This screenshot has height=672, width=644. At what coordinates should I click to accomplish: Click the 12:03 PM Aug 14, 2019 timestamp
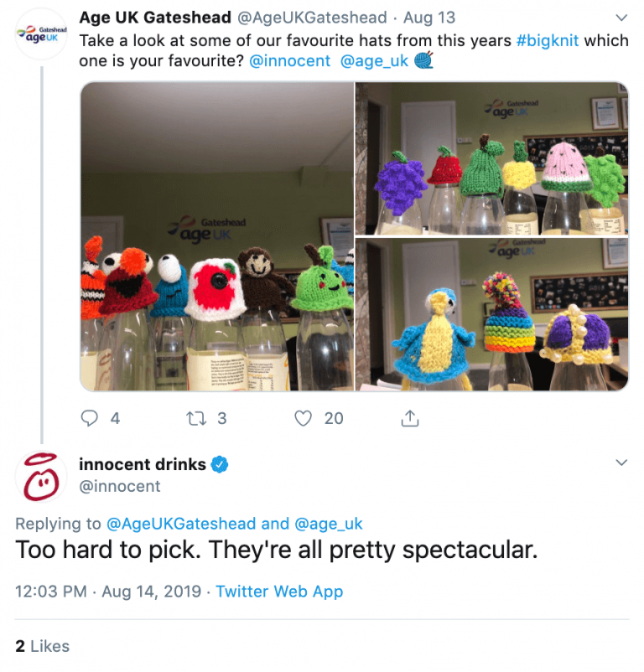(x=108, y=592)
